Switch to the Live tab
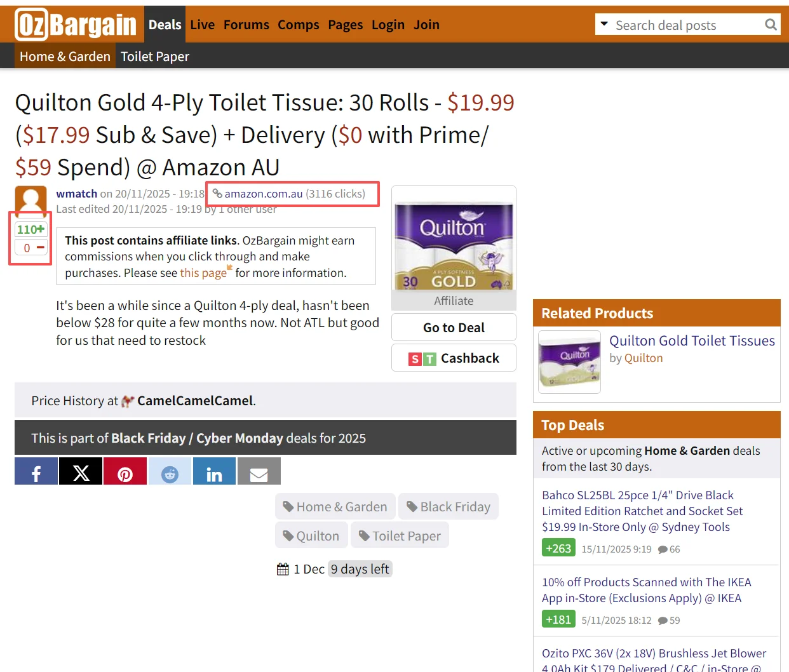789x672 pixels. click(x=202, y=25)
